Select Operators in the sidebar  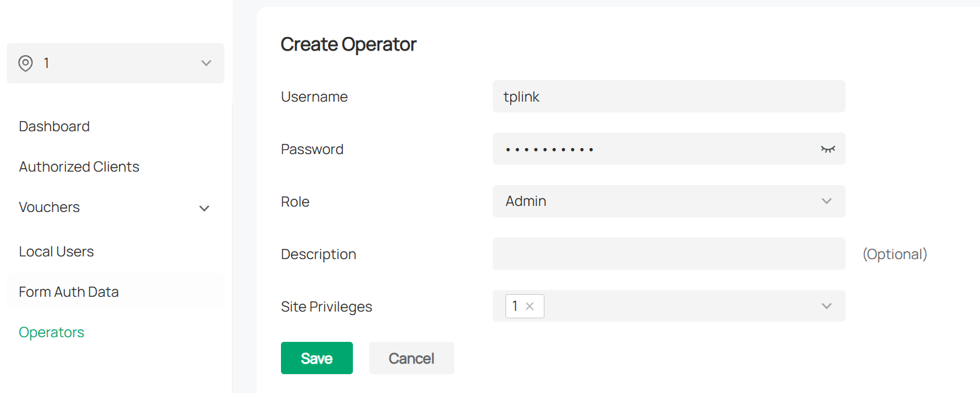[52, 332]
